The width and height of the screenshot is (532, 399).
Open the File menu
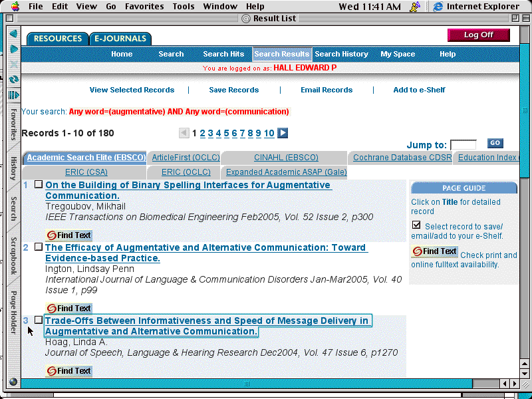click(x=36, y=7)
